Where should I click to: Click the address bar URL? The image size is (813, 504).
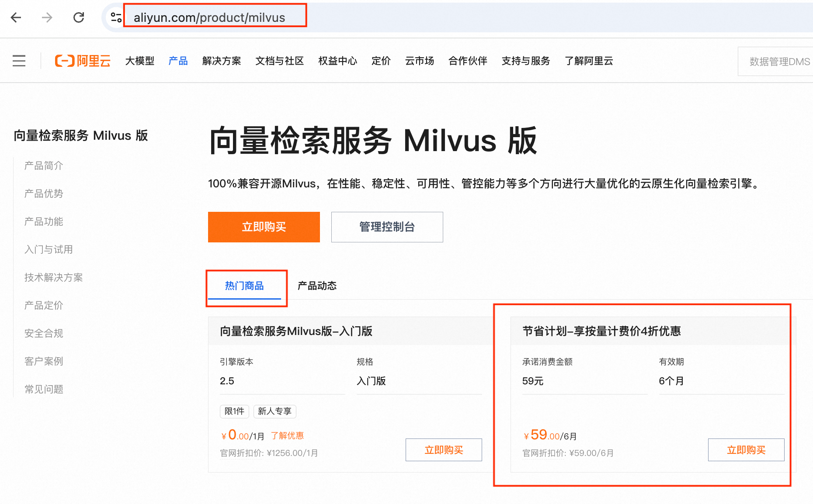pos(209,17)
